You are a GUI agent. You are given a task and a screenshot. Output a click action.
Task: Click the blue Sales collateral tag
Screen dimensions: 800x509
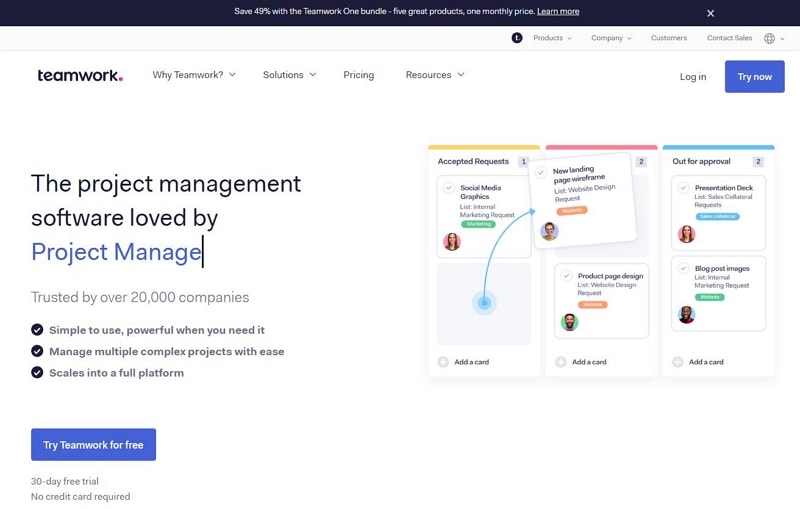click(x=717, y=216)
